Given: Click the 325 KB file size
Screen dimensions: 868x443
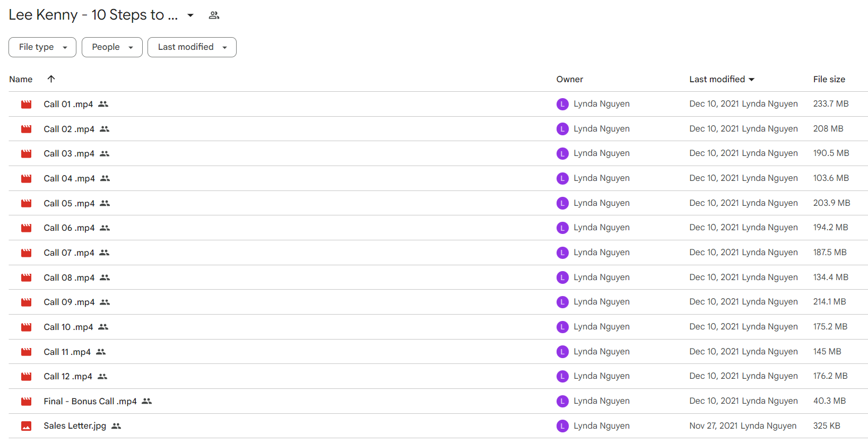Looking at the screenshot, I should pyautogui.click(x=827, y=426).
